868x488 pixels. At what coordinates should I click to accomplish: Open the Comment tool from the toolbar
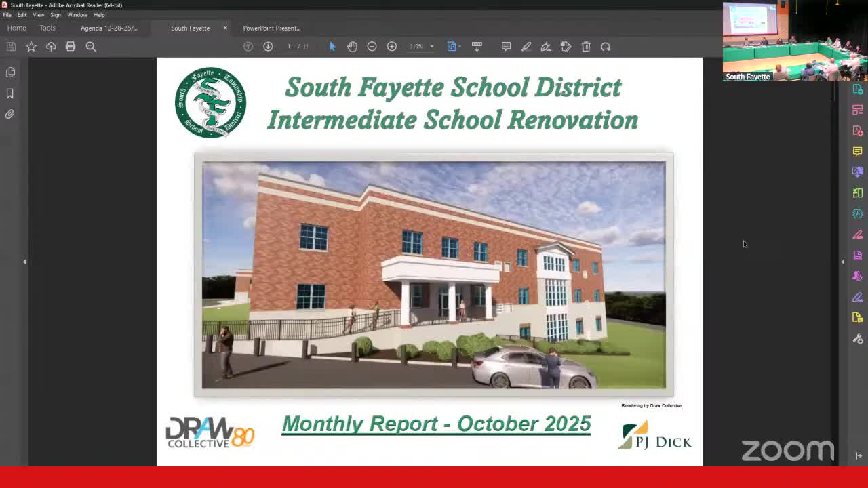[x=506, y=46]
